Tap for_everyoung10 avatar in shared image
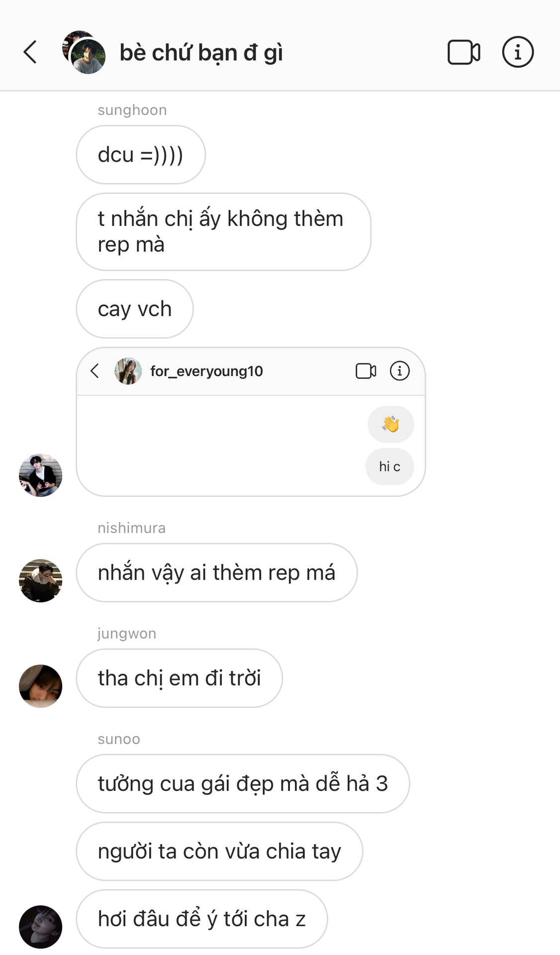 click(128, 371)
